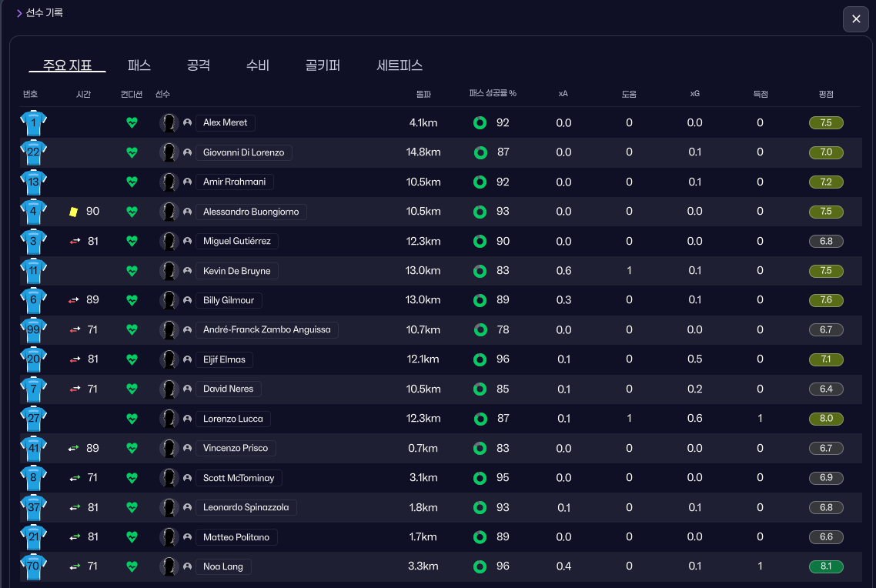Click Kevin De Bruyne's 0.6 xA value
The width and height of the screenshot is (876, 588).
(563, 271)
